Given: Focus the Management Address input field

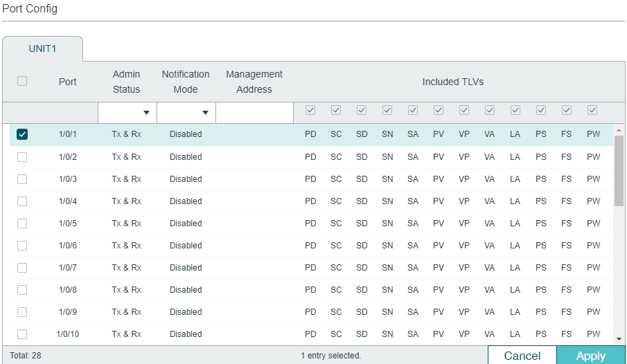Looking at the screenshot, I should click(x=255, y=113).
